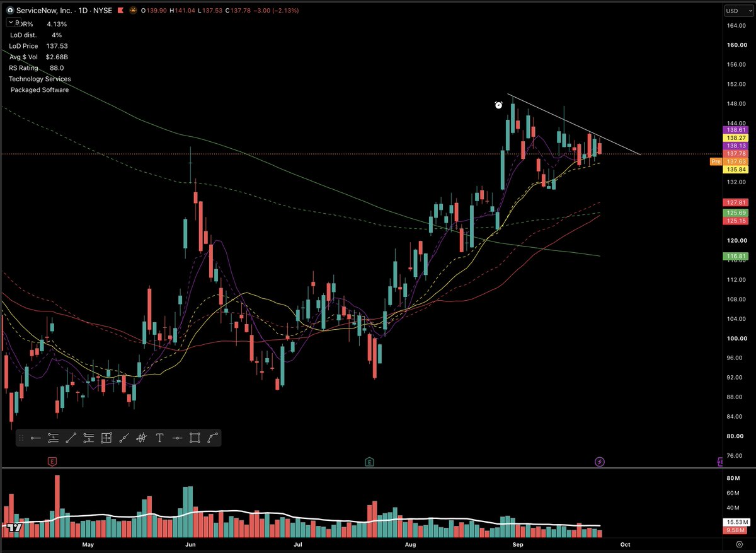The height and width of the screenshot is (553, 756).
Task: Click the orange paw icon in header
Action: [x=132, y=11]
